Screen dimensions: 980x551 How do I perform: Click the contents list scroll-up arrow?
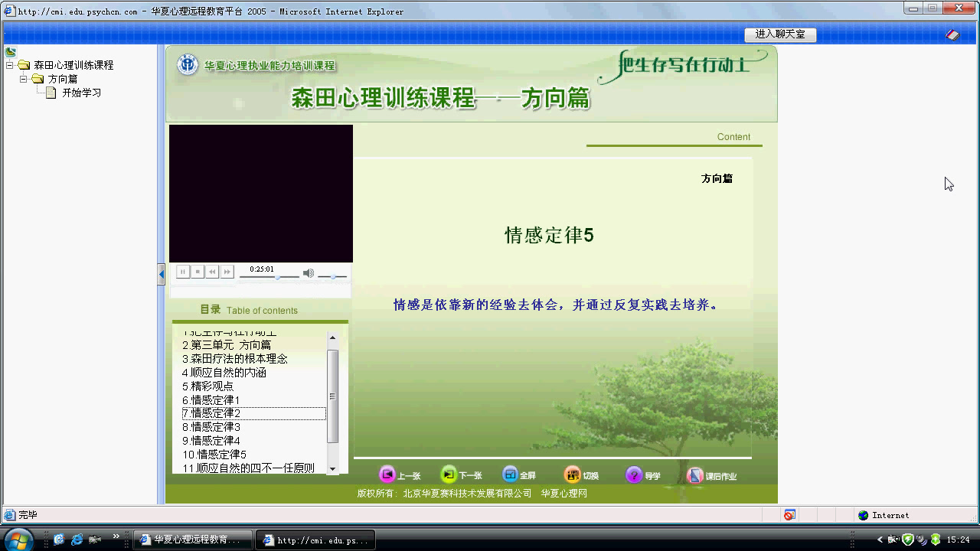(332, 337)
